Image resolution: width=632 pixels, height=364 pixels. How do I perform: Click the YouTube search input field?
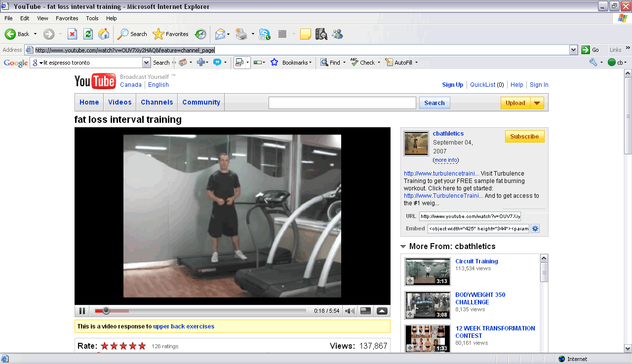click(x=342, y=103)
